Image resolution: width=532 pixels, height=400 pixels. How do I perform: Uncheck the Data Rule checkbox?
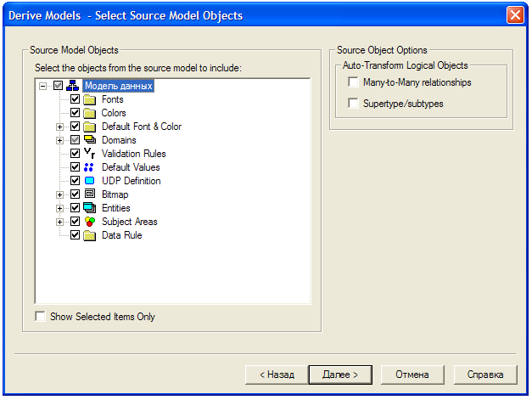75,235
